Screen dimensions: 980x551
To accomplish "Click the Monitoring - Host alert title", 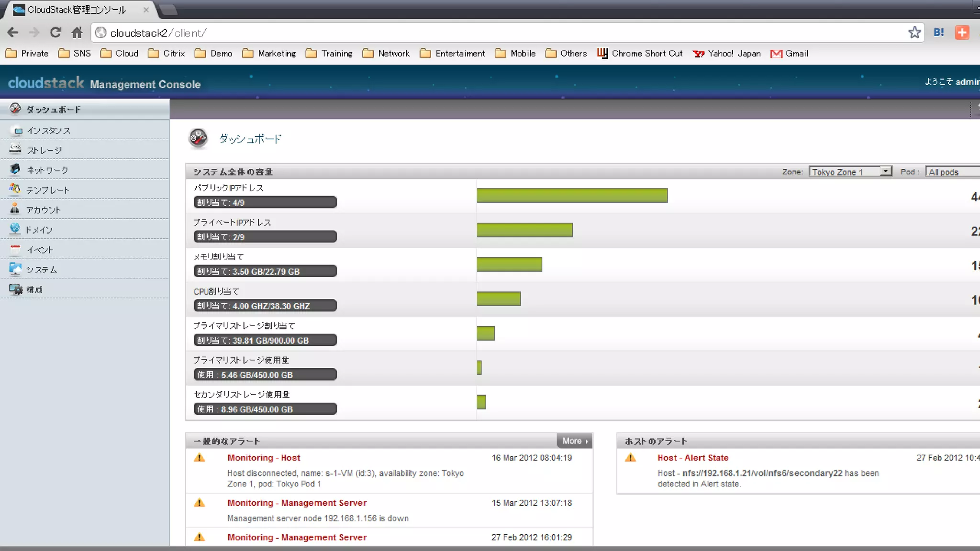I will (x=264, y=458).
